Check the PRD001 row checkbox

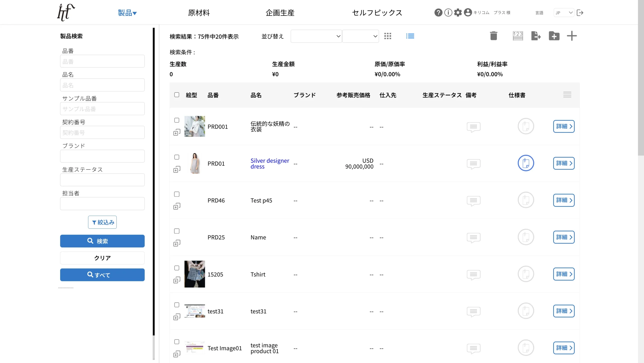pos(177,120)
